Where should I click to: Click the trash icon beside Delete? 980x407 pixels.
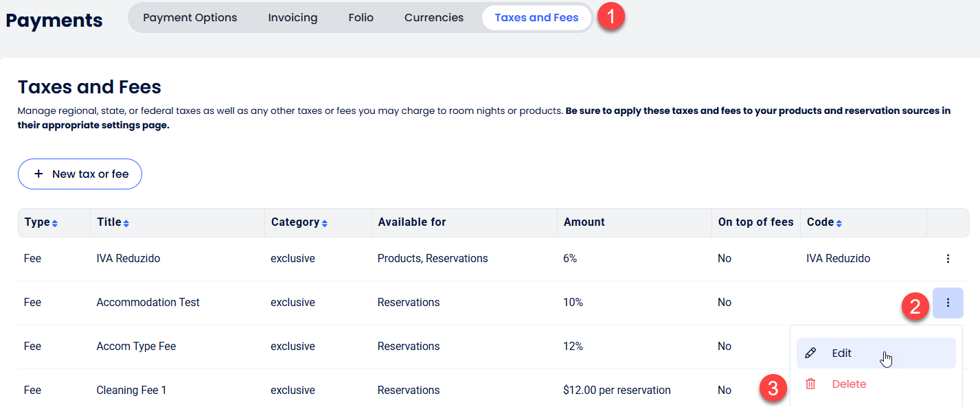[x=810, y=384]
